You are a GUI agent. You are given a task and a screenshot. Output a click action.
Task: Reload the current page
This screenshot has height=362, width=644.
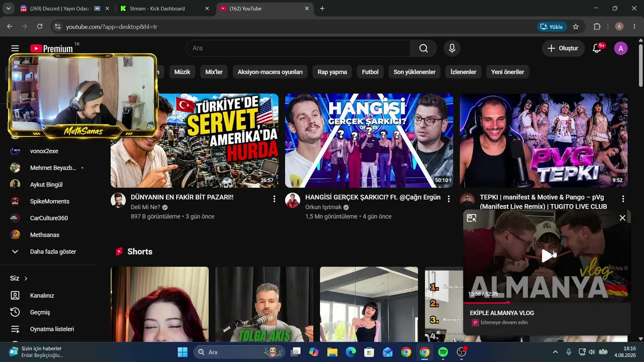tap(40, 27)
